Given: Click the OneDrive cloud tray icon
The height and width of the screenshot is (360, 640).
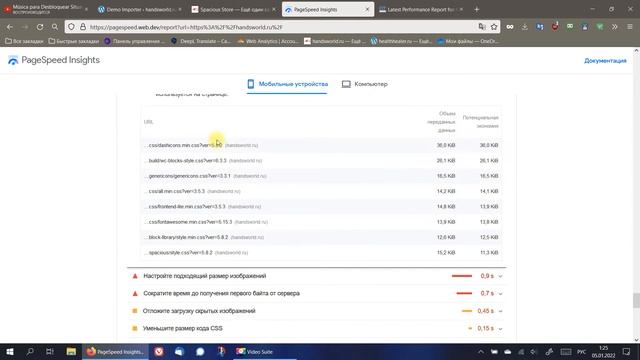Looking at the screenshot, I should pyautogui.click(x=507, y=351).
